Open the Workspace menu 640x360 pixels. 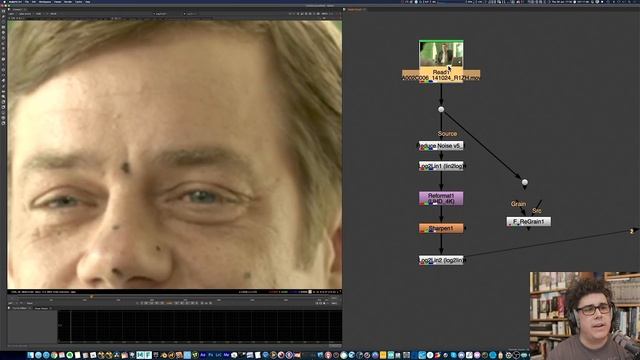pos(45,2)
